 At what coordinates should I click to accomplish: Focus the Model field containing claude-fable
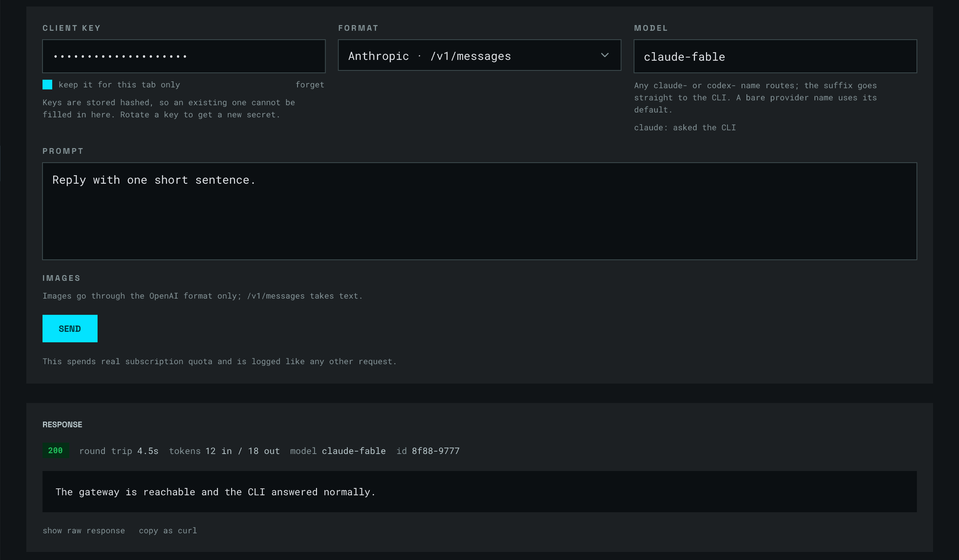click(775, 56)
